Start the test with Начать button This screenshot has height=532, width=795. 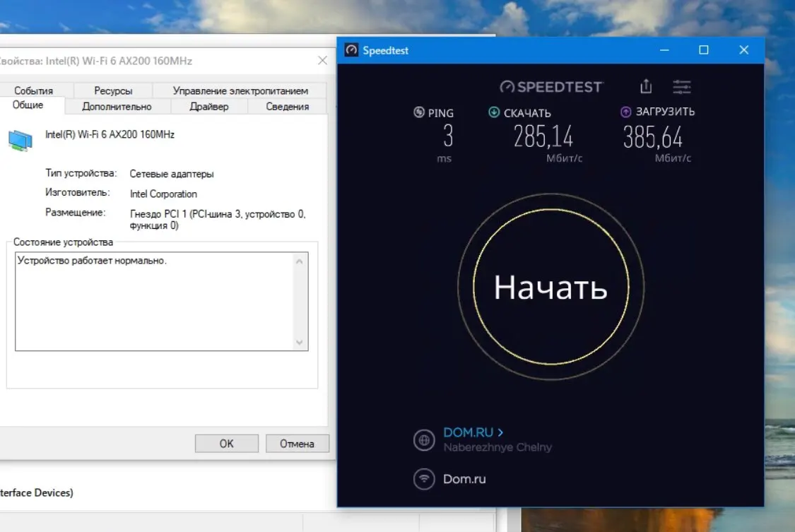pyautogui.click(x=550, y=287)
